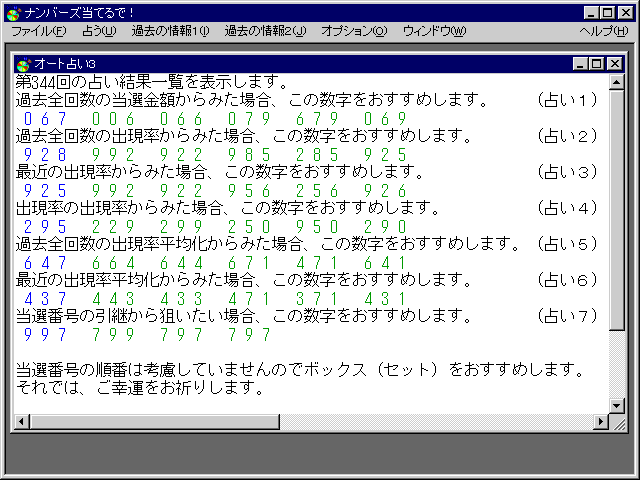Click the green number 664
The width and height of the screenshot is (640, 480).
coord(113,263)
